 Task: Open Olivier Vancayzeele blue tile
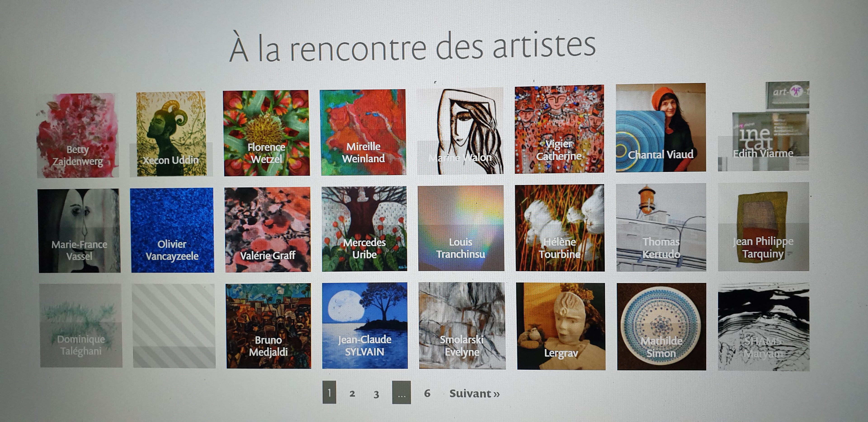pyautogui.click(x=172, y=230)
